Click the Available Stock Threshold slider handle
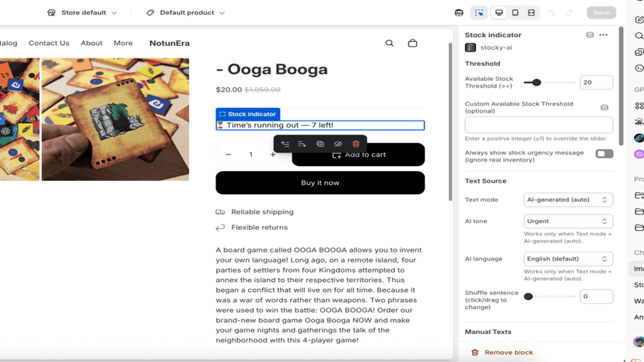Screen dimensions: 644x362 [x=537, y=82]
